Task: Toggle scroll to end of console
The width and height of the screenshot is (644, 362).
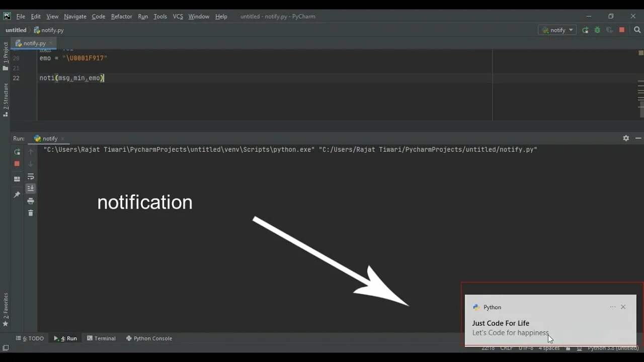Action: tap(31, 189)
